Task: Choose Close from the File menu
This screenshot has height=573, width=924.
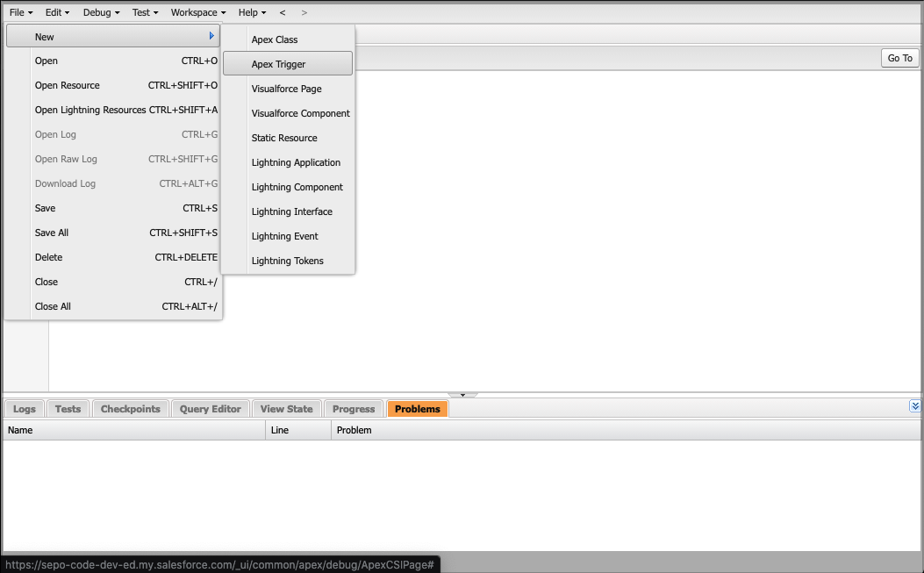Action: 113,282
